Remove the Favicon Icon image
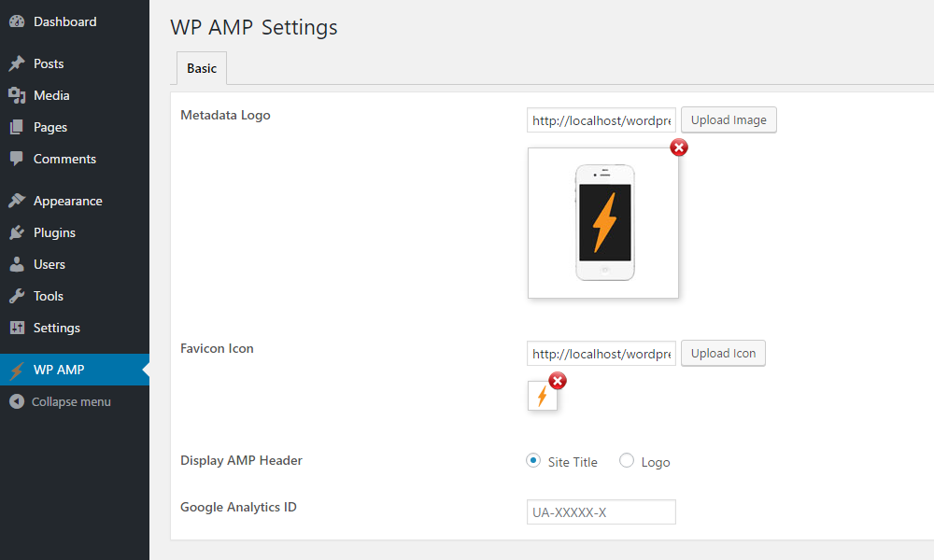Screen dimensions: 934x560 point(557,381)
